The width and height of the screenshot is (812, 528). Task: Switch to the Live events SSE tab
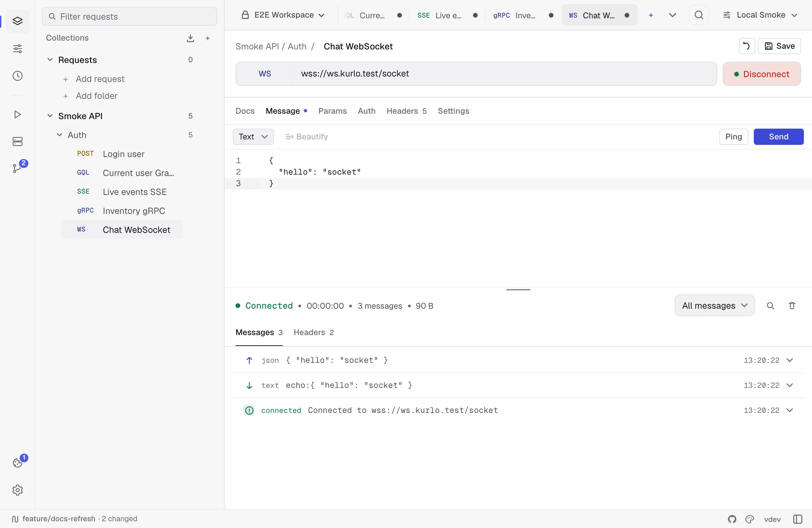pyautogui.click(x=447, y=15)
